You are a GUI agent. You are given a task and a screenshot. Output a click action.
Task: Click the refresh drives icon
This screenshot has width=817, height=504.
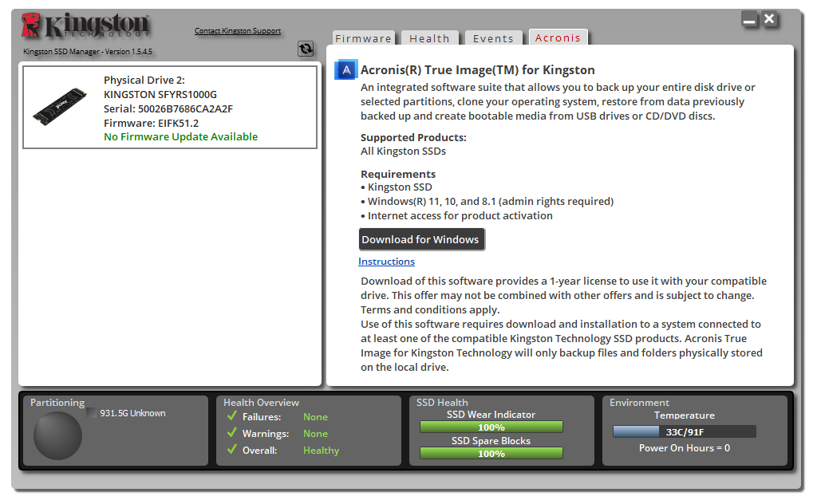pos(306,49)
